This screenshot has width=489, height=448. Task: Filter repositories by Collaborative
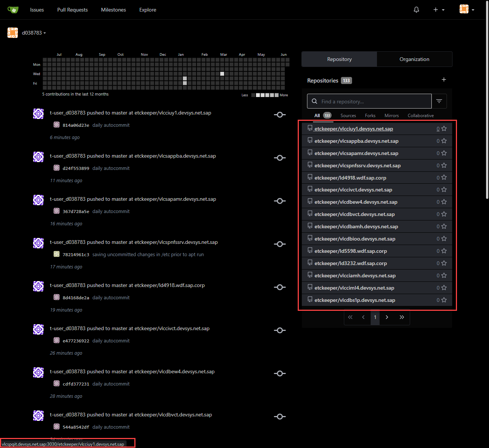click(x=421, y=116)
